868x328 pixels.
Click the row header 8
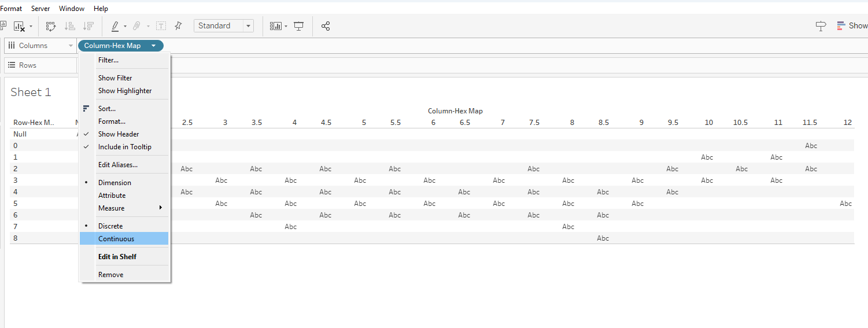(x=16, y=238)
